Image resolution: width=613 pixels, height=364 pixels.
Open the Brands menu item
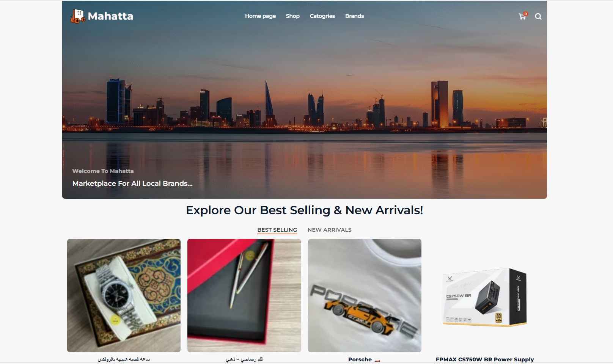354,16
